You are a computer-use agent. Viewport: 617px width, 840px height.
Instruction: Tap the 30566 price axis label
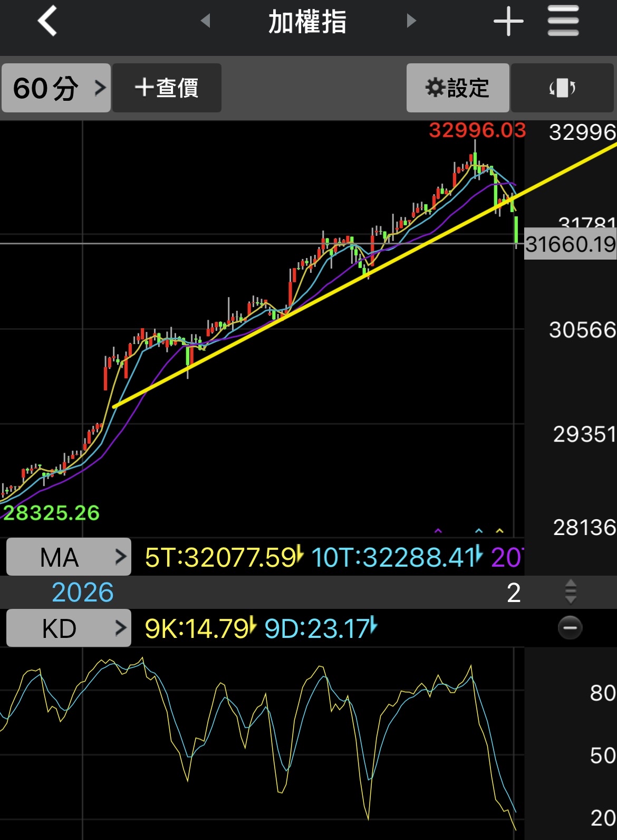pos(583,330)
